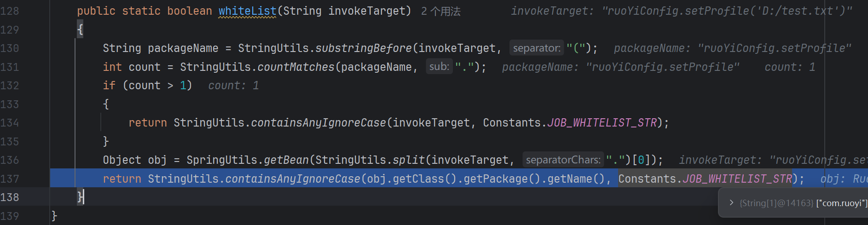
Task: Click gutter line number 137
Action: click(10, 179)
